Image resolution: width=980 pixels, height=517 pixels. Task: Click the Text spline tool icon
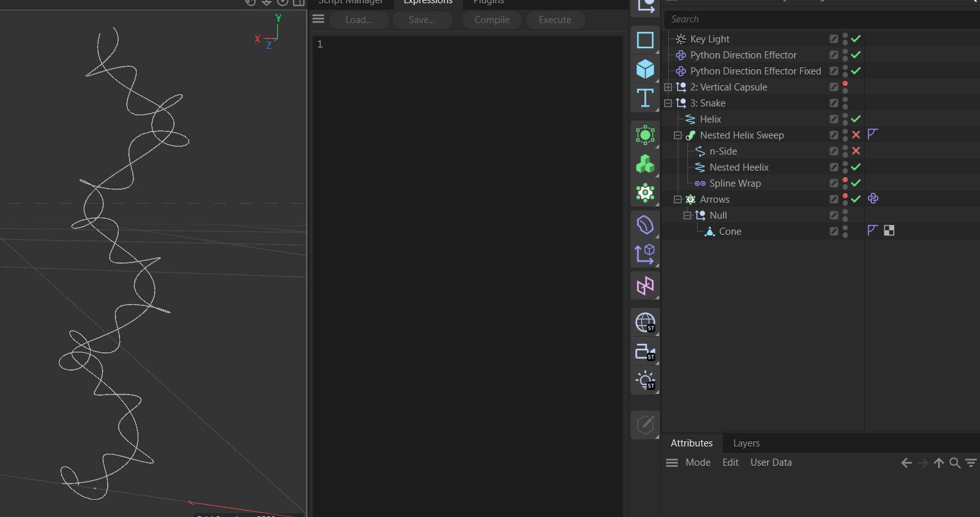(645, 98)
